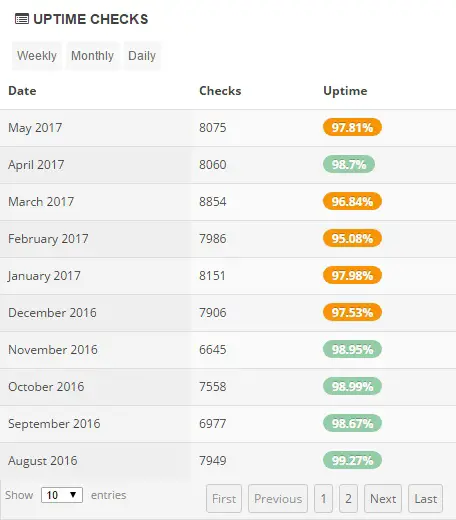Viewport: 456px width, 520px height.
Task: Click the Previous page button
Action: 278,499
